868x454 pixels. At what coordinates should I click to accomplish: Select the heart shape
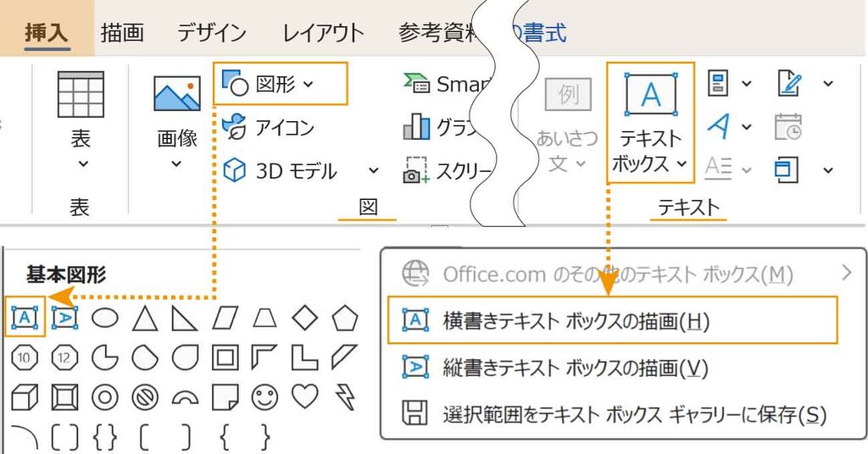point(304,396)
